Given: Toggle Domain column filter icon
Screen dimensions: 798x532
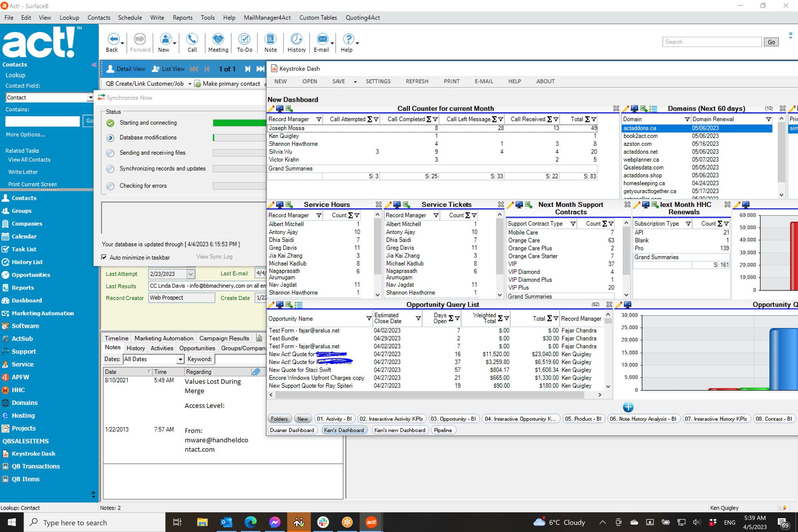Looking at the screenshot, I should (687, 119).
